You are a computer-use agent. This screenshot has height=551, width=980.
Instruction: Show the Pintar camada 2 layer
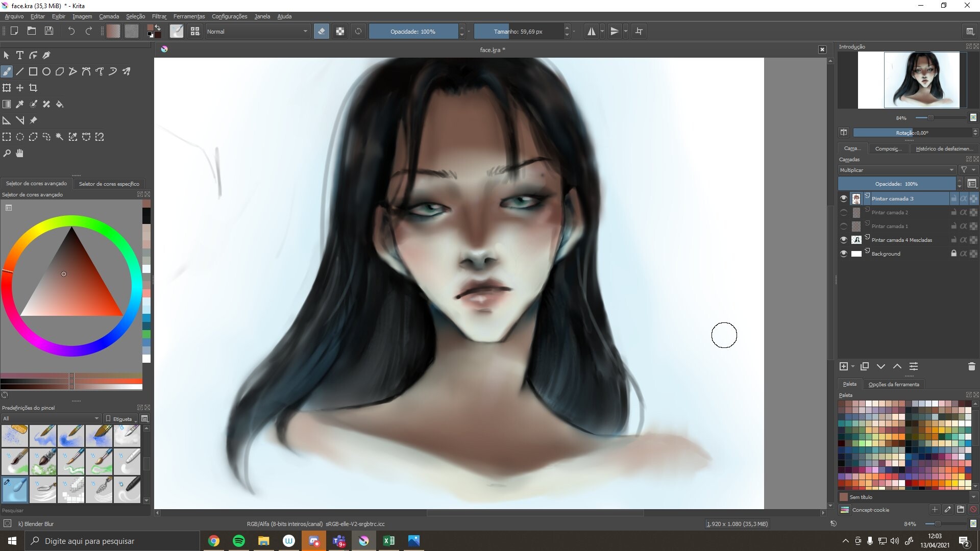coord(843,212)
